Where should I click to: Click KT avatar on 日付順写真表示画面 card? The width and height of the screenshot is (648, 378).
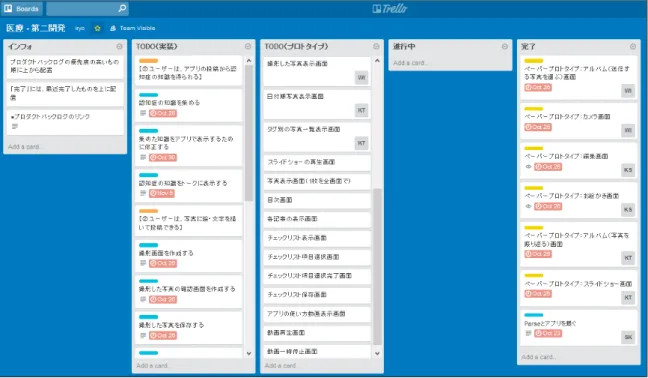(361, 110)
